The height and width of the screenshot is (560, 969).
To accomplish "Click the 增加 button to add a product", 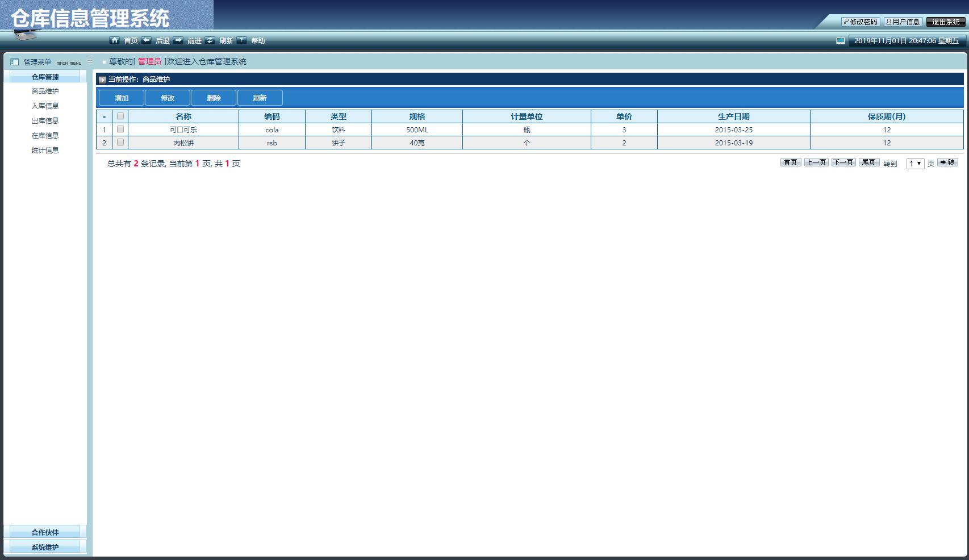I will pyautogui.click(x=122, y=98).
